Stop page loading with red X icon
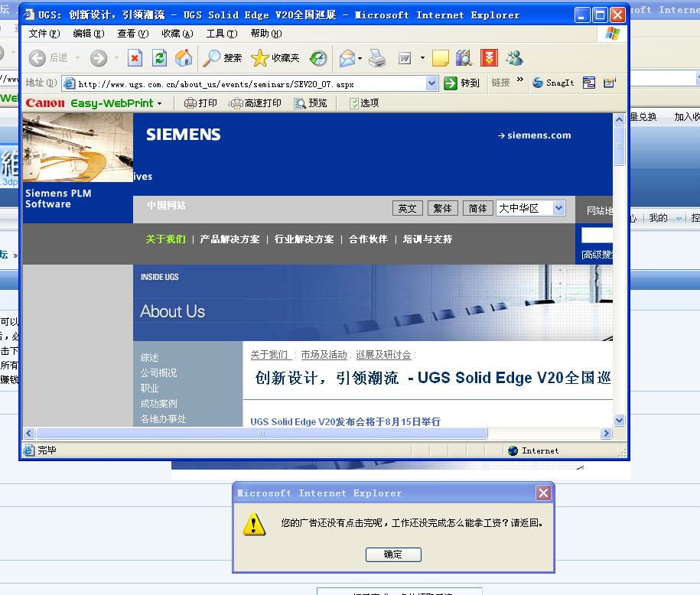The image size is (700, 595). coord(135,58)
